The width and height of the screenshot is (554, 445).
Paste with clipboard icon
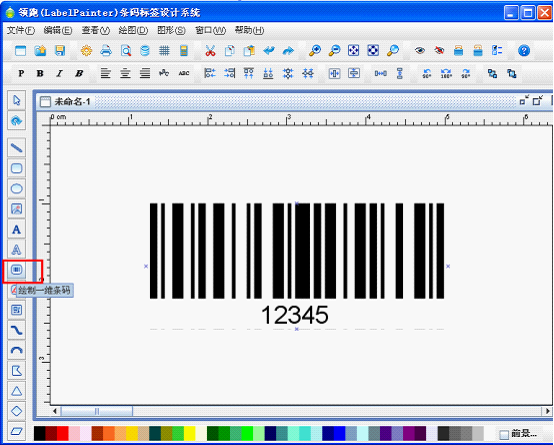coord(249,51)
